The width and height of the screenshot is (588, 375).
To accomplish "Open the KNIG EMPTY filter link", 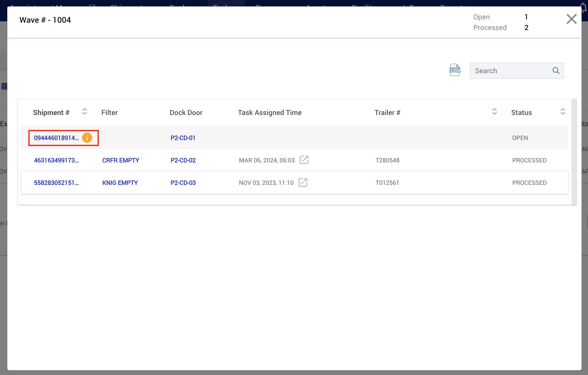I will click(x=120, y=183).
